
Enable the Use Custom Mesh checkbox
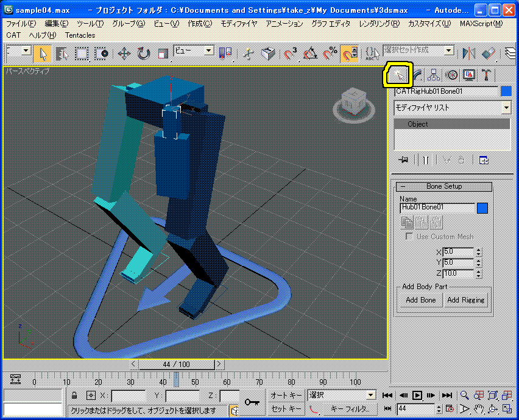pyautogui.click(x=409, y=236)
